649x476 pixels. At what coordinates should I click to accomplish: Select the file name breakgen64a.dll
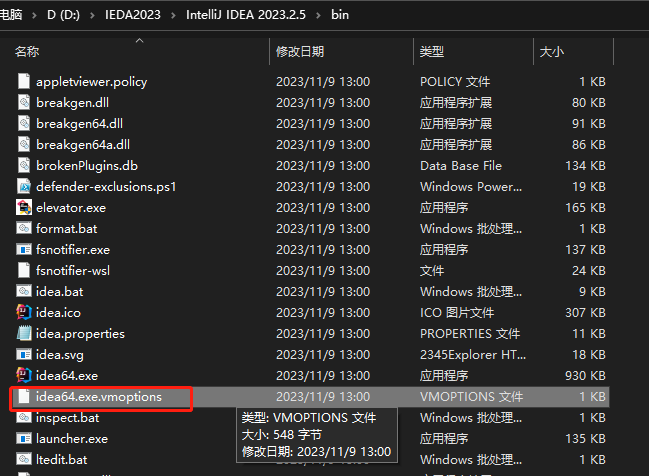point(83,145)
